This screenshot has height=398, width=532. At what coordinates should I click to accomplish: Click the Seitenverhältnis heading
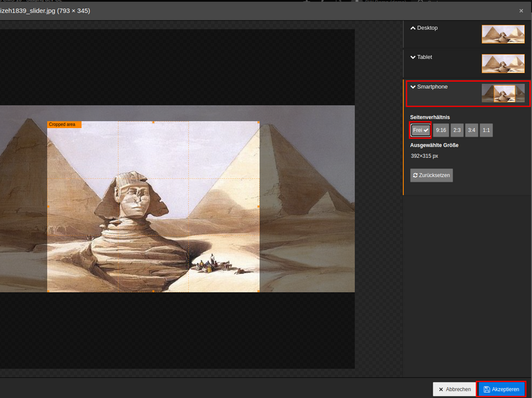[x=430, y=117]
